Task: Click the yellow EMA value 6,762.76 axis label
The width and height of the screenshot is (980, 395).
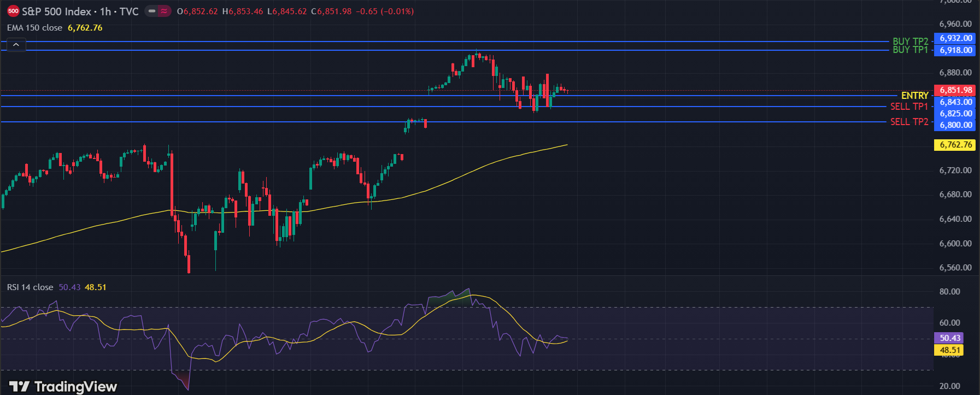Action: click(955, 145)
